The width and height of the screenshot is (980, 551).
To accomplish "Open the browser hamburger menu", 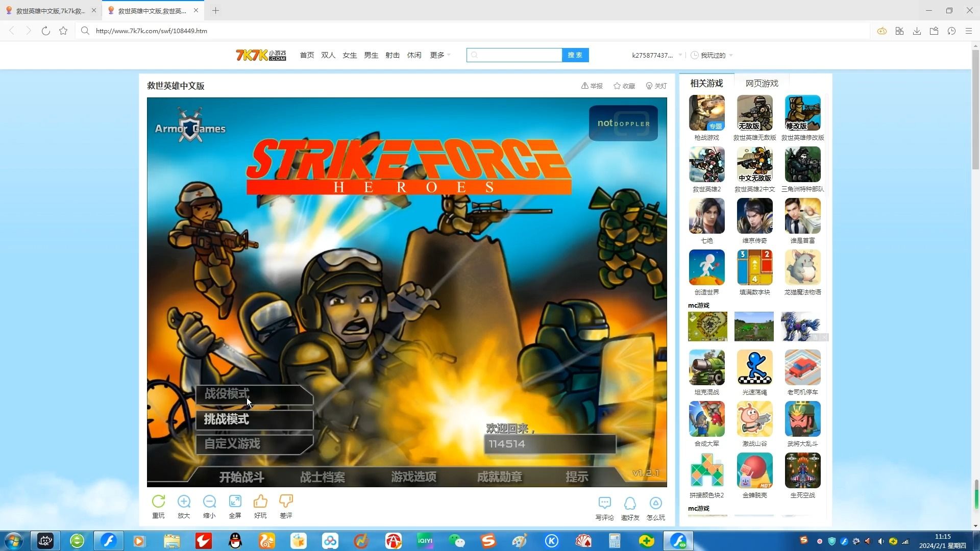I will click(x=969, y=31).
